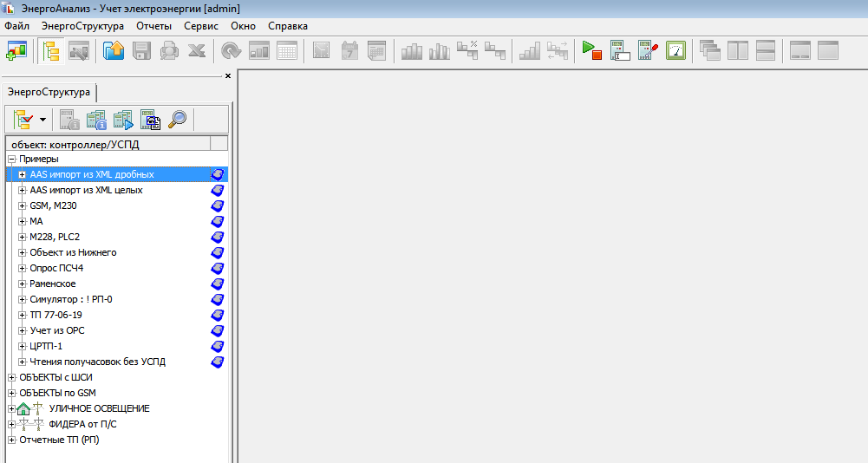This screenshot has height=463, width=868.
Task: Click the refresh circular arrow icon
Action: (x=231, y=51)
